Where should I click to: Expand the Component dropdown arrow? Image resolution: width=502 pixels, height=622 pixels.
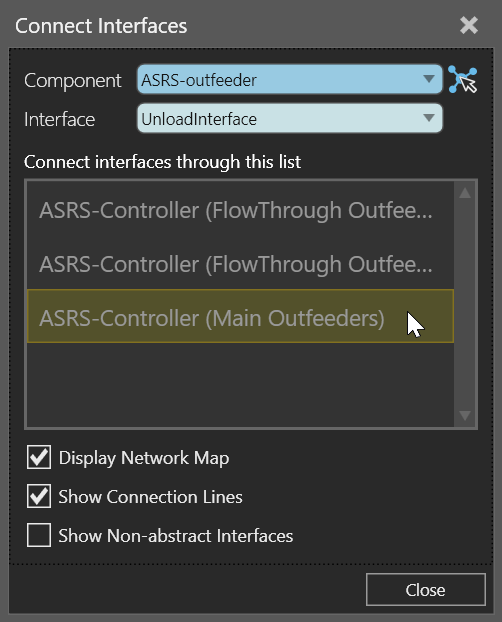pos(429,79)
